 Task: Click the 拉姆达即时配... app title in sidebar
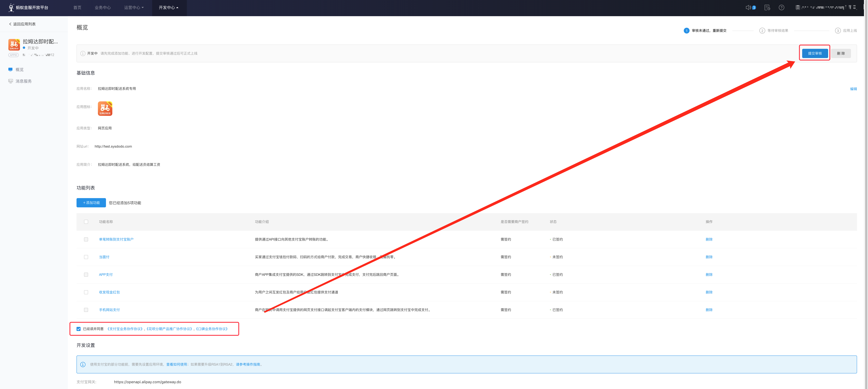40,41
